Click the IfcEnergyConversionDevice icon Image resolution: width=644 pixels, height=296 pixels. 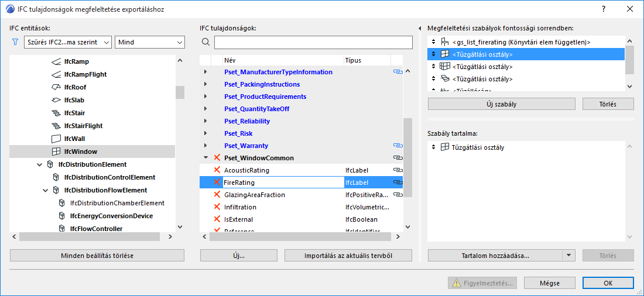[61, 215]
